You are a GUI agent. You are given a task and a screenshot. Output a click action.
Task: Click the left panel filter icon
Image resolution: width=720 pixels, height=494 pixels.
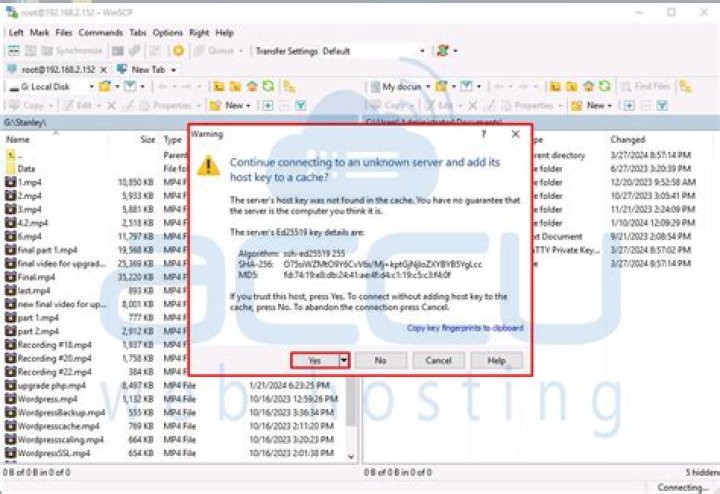(x=130, y=86)
